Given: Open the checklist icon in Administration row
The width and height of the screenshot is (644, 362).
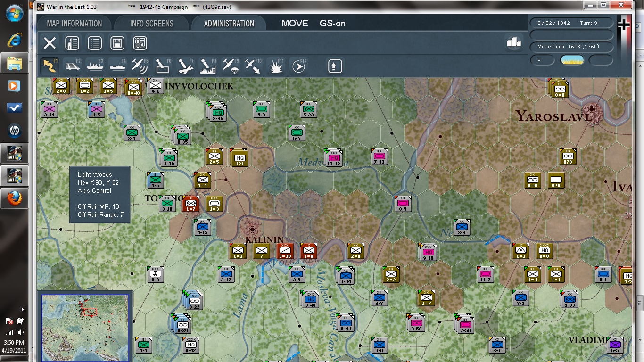Looking at the screenshot, I should point(95,43).
